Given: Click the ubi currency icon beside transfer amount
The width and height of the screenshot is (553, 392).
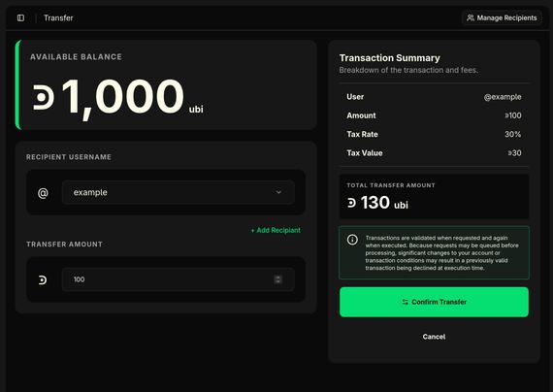Looking at the screenshot, I should point(43,280).
